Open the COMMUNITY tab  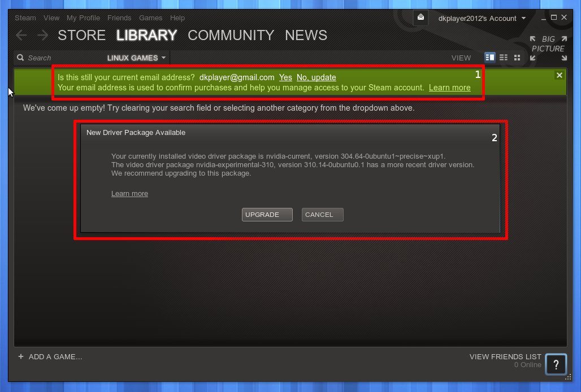(x=231, y=35)
